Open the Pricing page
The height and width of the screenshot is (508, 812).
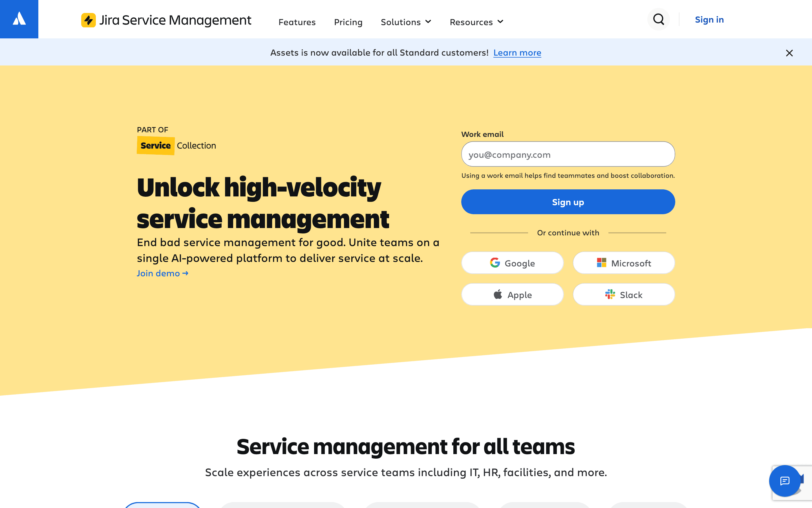coord(348,22)
